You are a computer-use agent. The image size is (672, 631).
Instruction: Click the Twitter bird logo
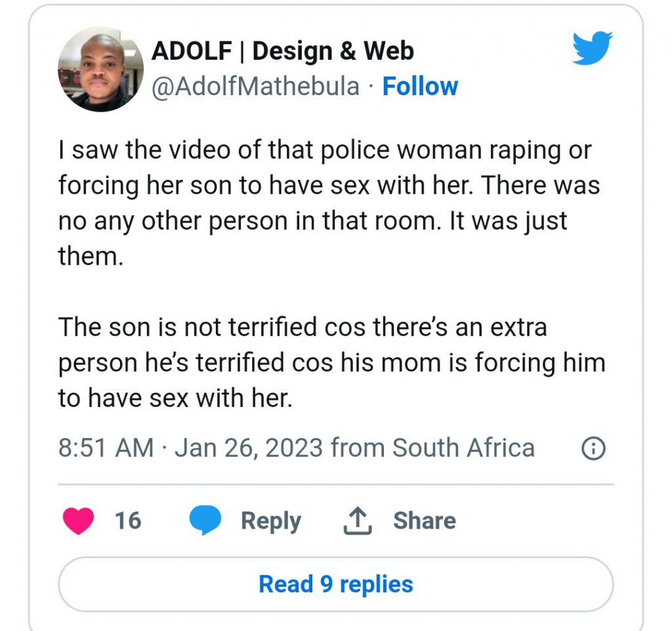[592, 49]
